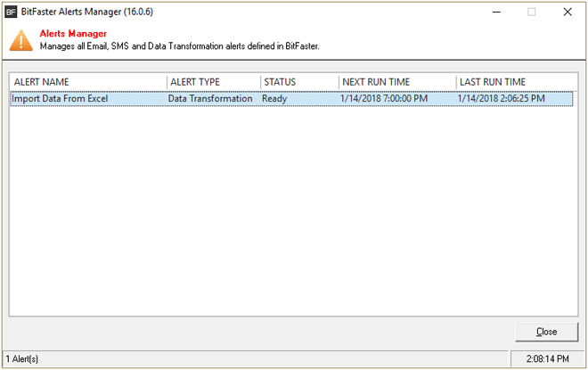Click the 2:08:14 PM status bar clock
The width and height of the screenshot is (588, 370).
548,359
